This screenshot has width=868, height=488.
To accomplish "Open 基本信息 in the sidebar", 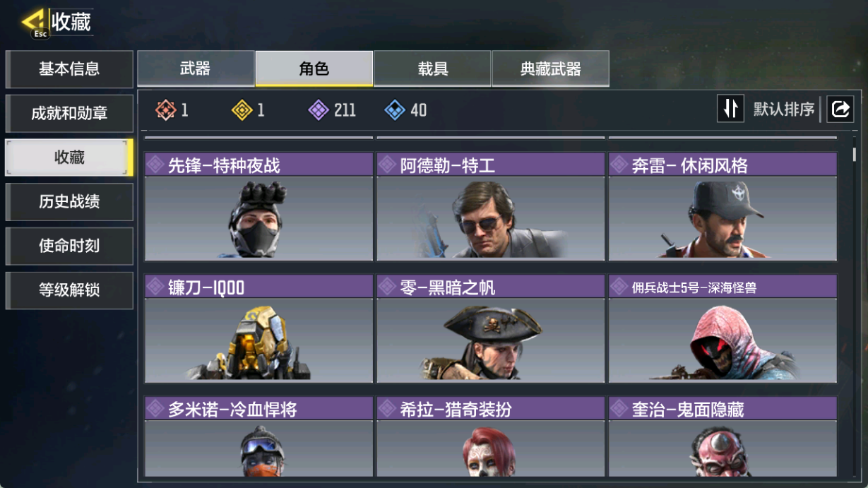I will pyautogui.click(x=69, y=69).
